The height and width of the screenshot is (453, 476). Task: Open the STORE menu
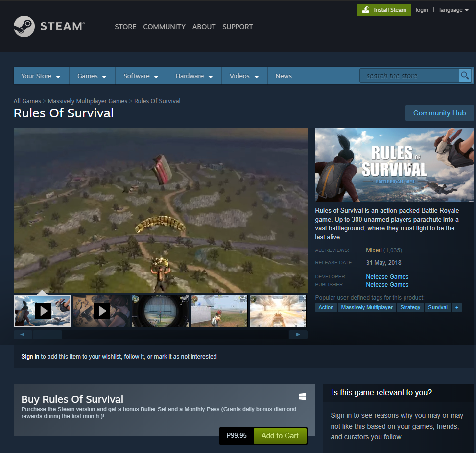pos(125,27)
